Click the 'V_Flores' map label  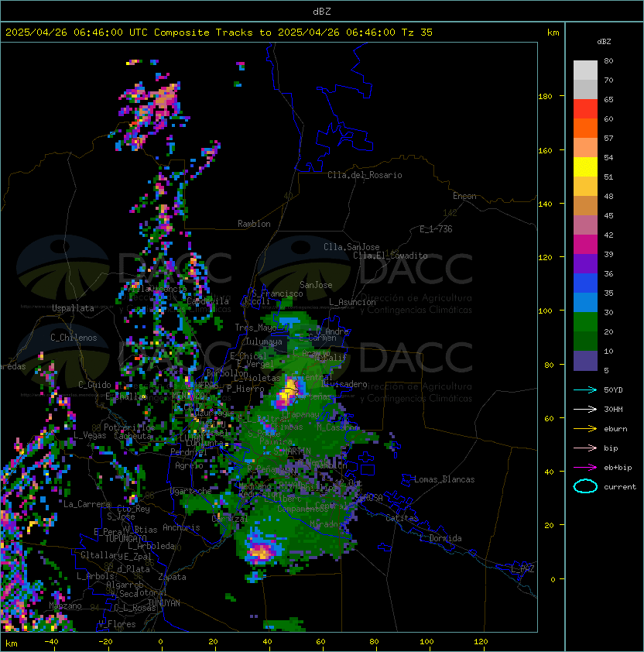click(x=117, y=624)
